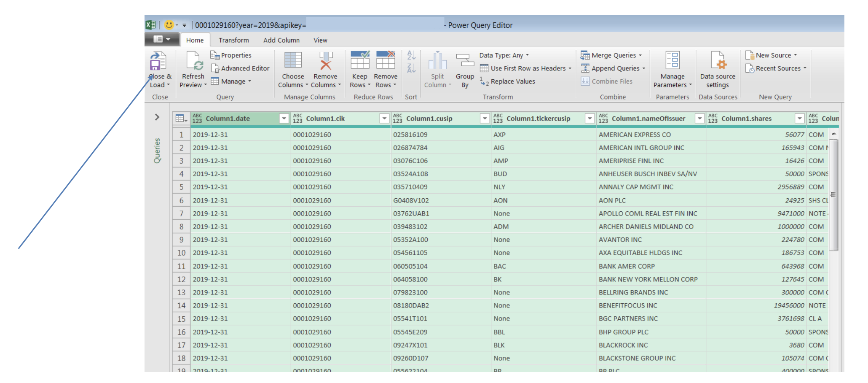Click the Choose Columns icon

(293, 60)
